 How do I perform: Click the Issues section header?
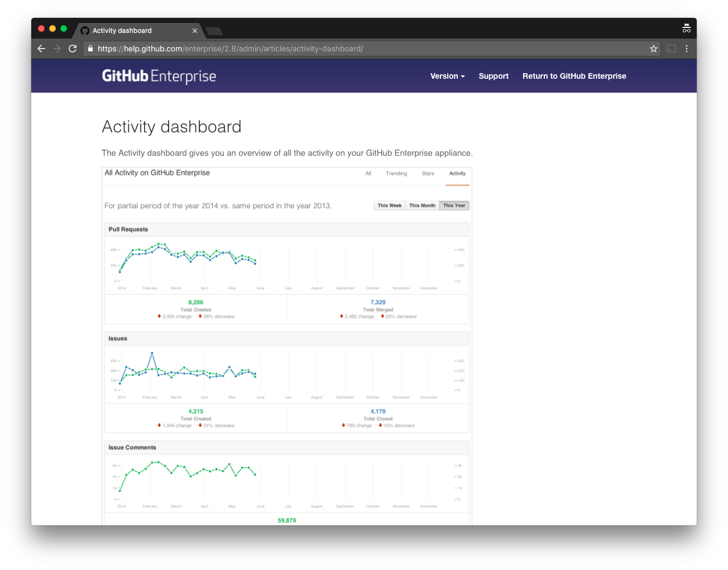pos(287,338)
